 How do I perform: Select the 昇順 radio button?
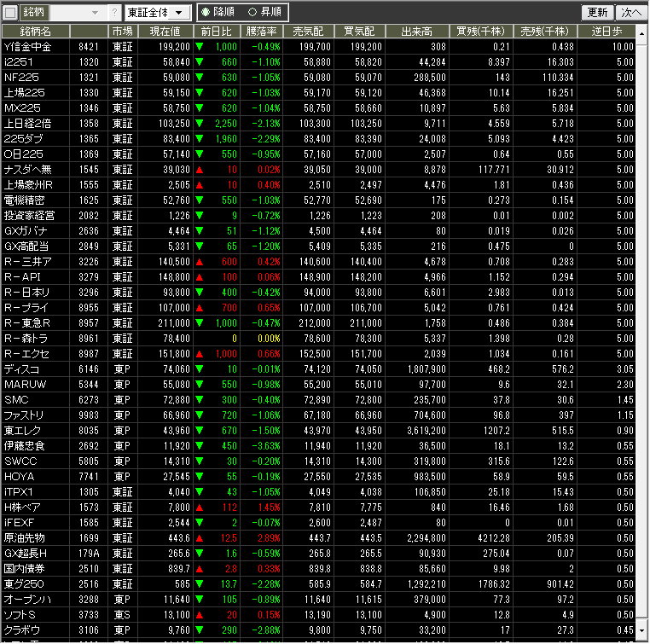252,13
